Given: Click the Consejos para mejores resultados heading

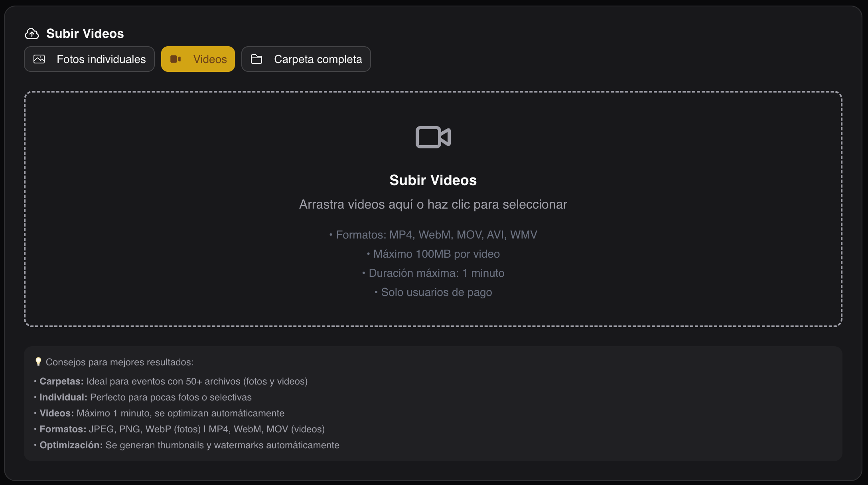Looking at the screenshot, I should tap(119, 362).
